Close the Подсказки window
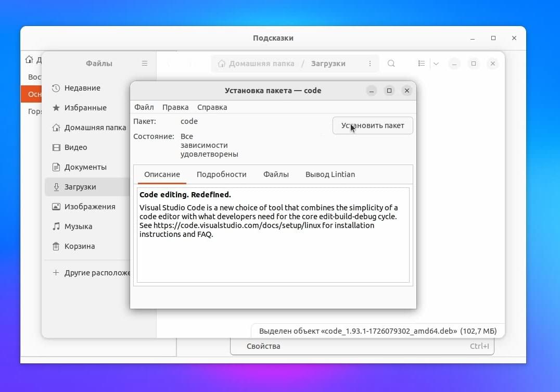Viewport: 560px width, 392px height. tap(514, 38)
